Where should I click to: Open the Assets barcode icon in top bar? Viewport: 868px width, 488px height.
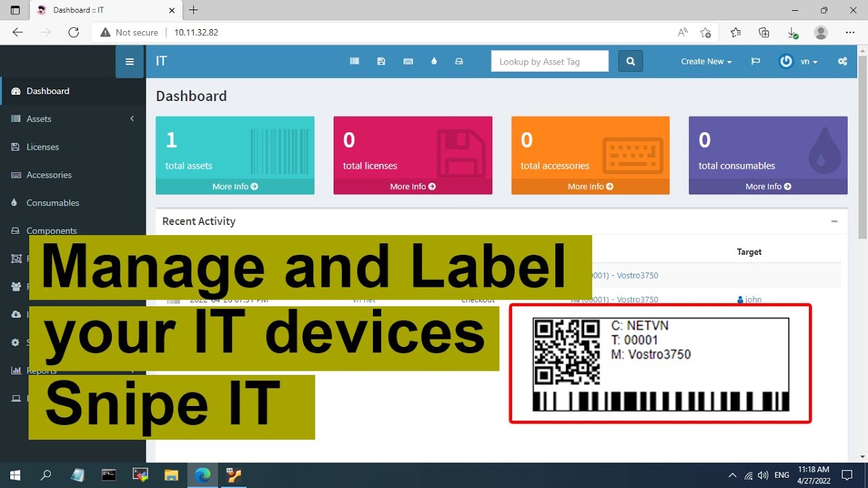click(354, 61)
